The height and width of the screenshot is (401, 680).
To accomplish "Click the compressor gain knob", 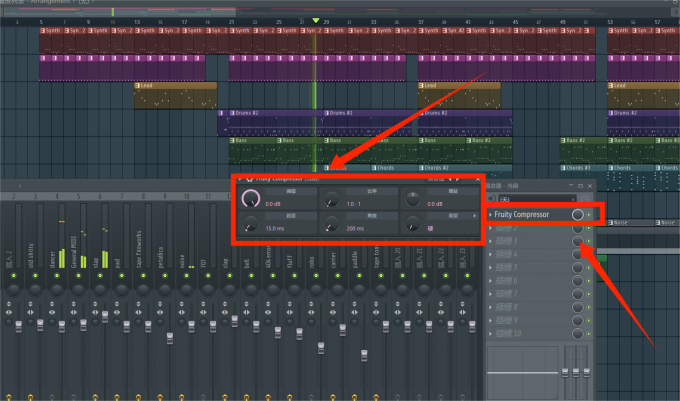I will [412, 199].
